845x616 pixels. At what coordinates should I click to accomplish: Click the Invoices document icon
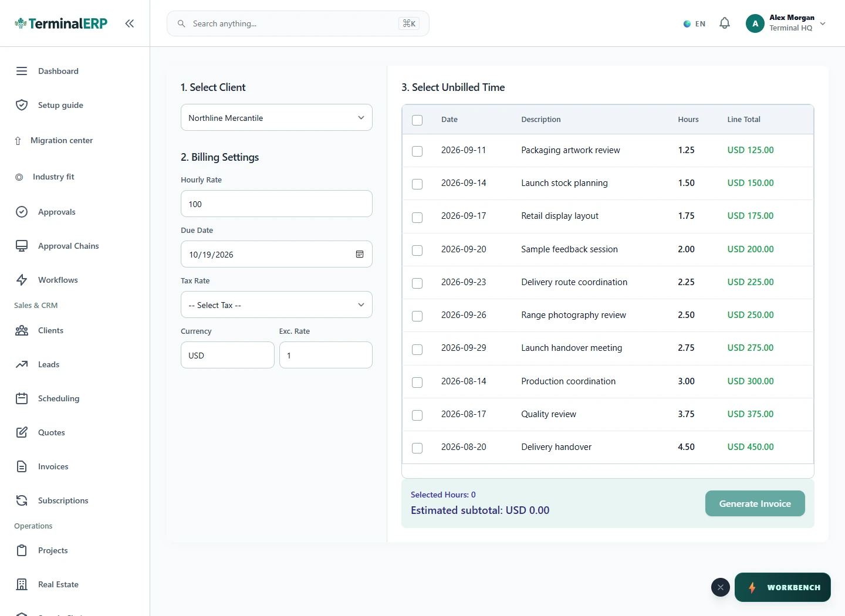coord(22,466)
